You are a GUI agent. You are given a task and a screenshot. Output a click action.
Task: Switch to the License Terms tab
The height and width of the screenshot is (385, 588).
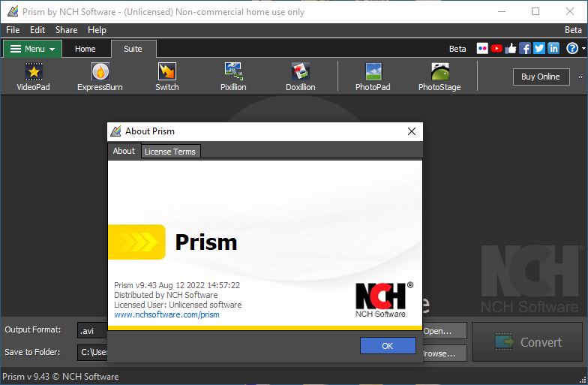170,152
